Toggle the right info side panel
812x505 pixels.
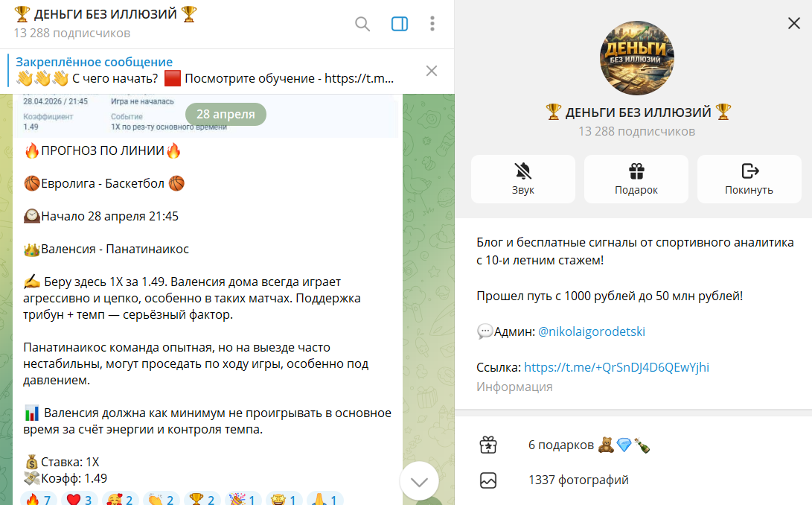[x=399, y=24]
